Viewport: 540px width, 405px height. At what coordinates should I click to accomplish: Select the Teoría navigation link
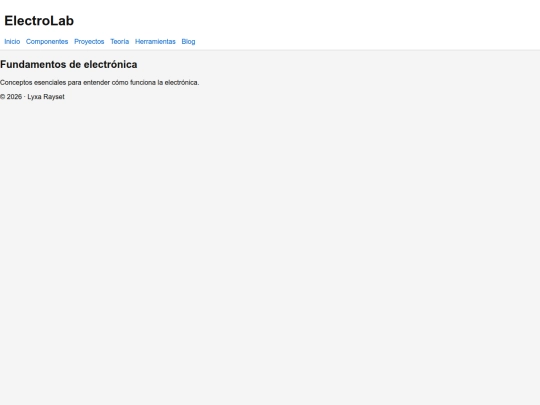(x=120, y=42)
